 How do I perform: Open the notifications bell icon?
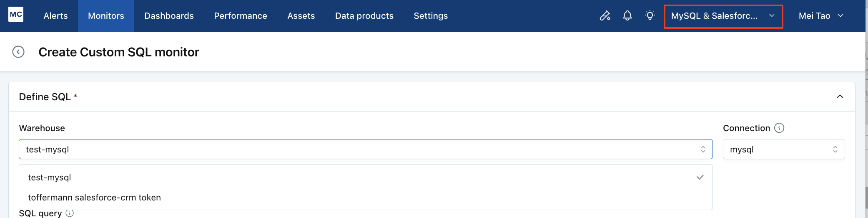coord(627,16)
